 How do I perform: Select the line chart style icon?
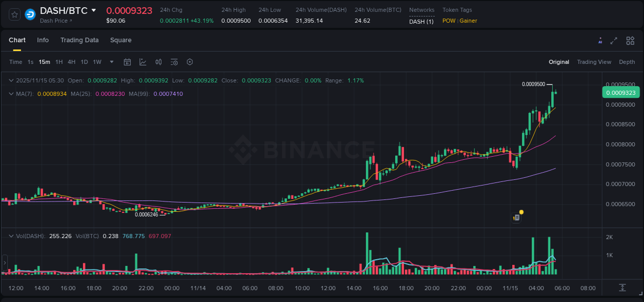point(143,62)
